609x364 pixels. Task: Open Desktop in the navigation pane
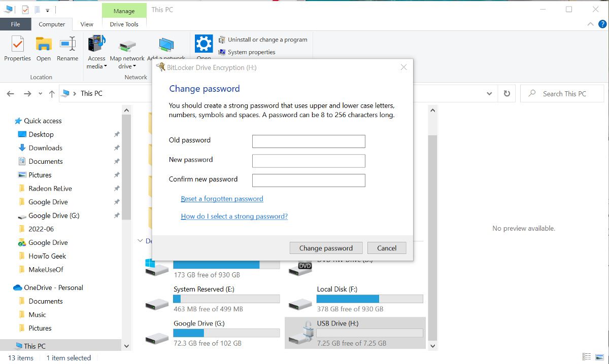pos(41,134)
